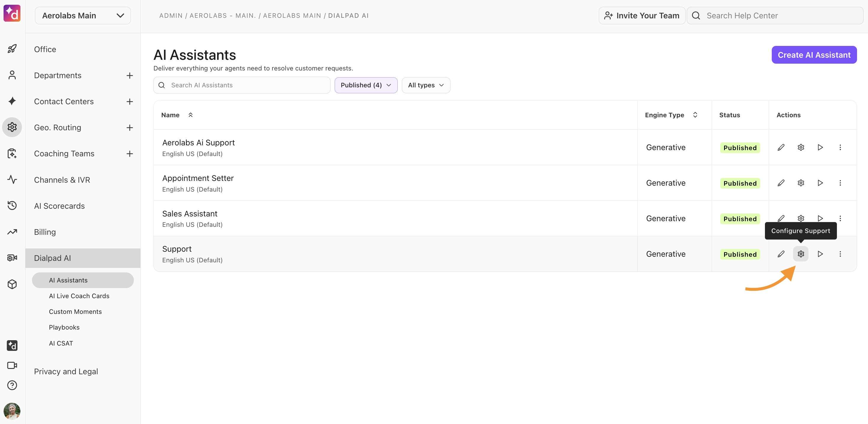The height and width of the screenshot is (424, 868).
Task: Add a new Coaching Team with plus
Action: (130, 154)
